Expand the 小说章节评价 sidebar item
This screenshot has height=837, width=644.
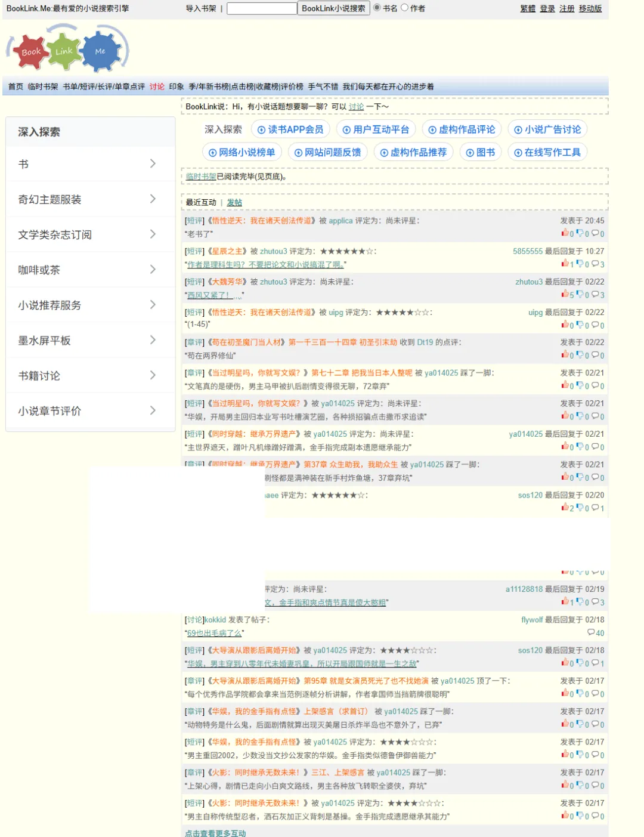[90, 410]
